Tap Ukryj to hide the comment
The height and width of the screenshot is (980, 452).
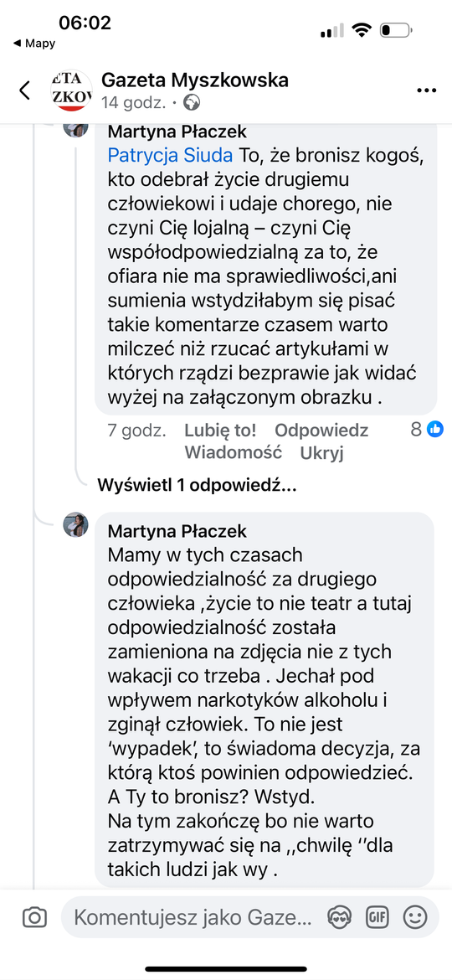pos(322,452)
